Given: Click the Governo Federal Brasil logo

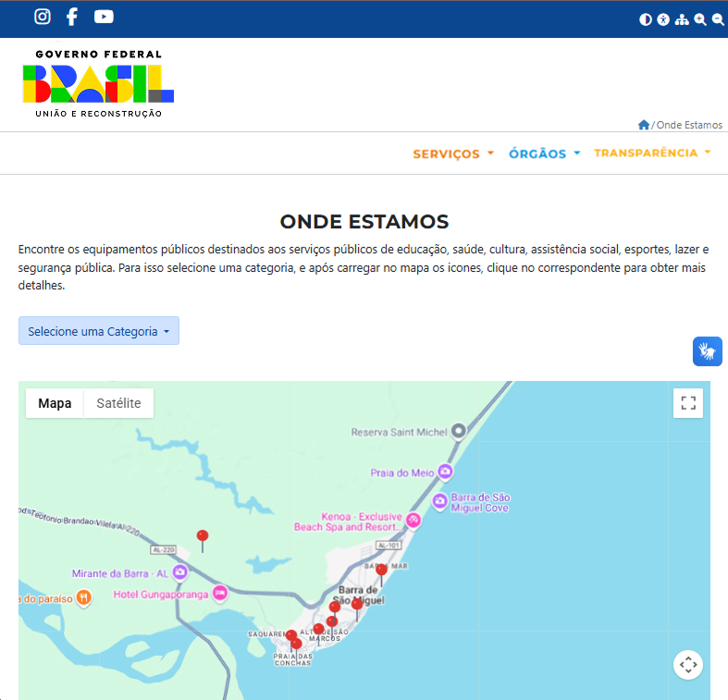Looking at the screenshot, I should (98, 83).
